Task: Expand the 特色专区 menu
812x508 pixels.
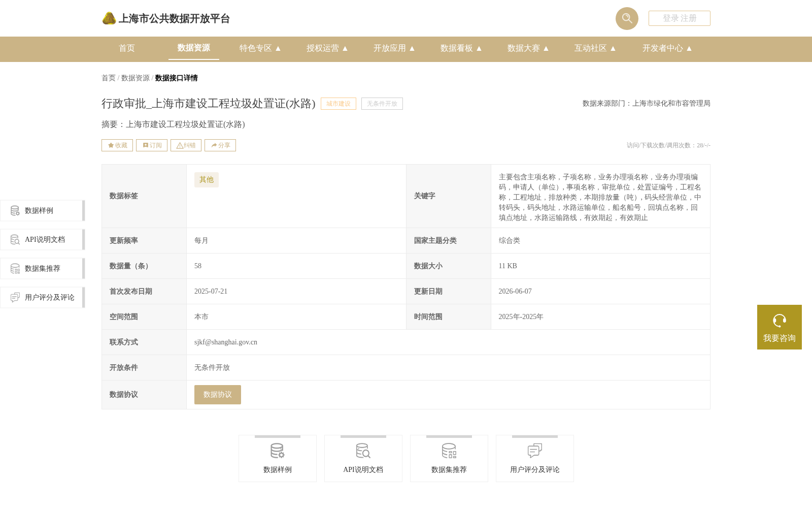Action: coord(260,48)
